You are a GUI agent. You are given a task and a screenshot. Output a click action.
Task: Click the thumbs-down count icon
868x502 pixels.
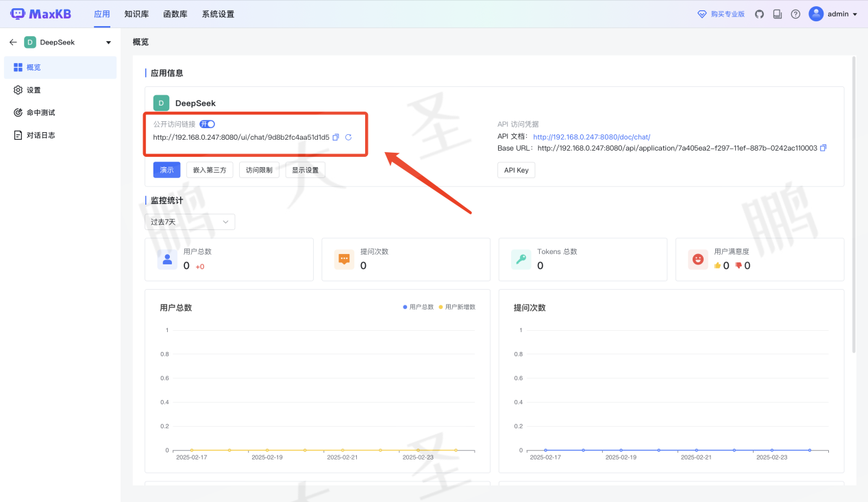[x=739, y=266]
